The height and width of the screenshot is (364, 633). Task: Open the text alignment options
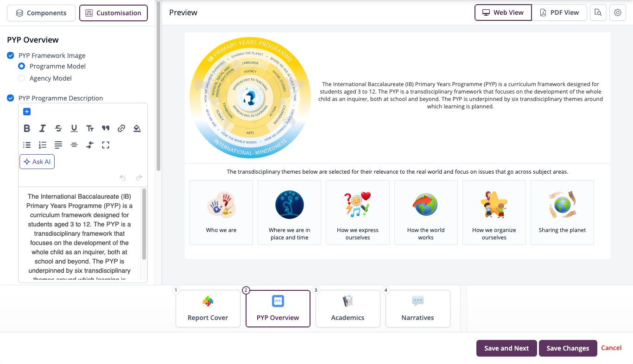click(x=58, y=145)
